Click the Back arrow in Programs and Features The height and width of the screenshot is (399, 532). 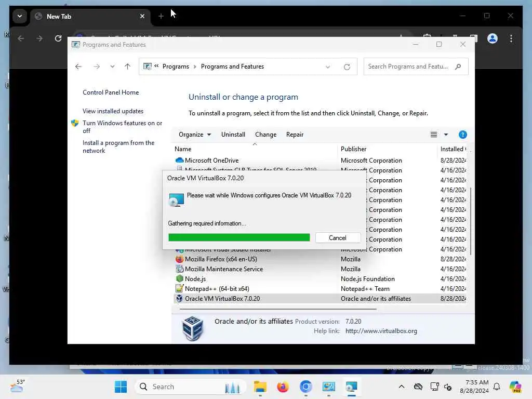point(78,66)
